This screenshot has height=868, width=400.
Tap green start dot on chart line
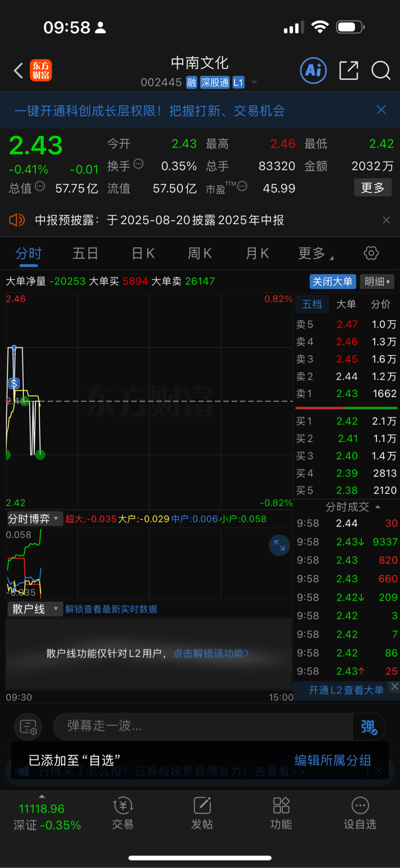[8, 455]
